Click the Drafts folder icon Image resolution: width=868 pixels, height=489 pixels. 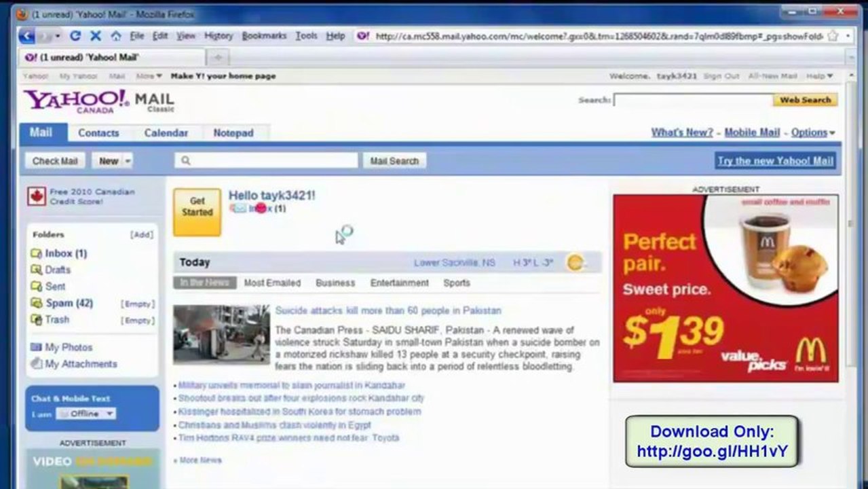pyautogui.click(x=36, y=270)
